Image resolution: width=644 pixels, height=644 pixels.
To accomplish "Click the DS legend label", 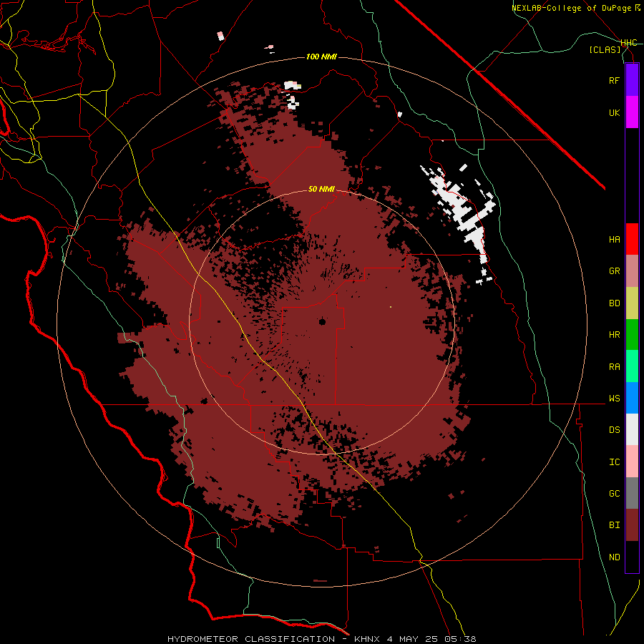I will [615, 430].
